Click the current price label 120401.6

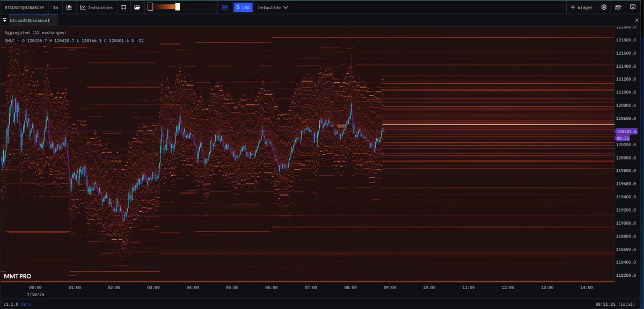pos(626,131)
